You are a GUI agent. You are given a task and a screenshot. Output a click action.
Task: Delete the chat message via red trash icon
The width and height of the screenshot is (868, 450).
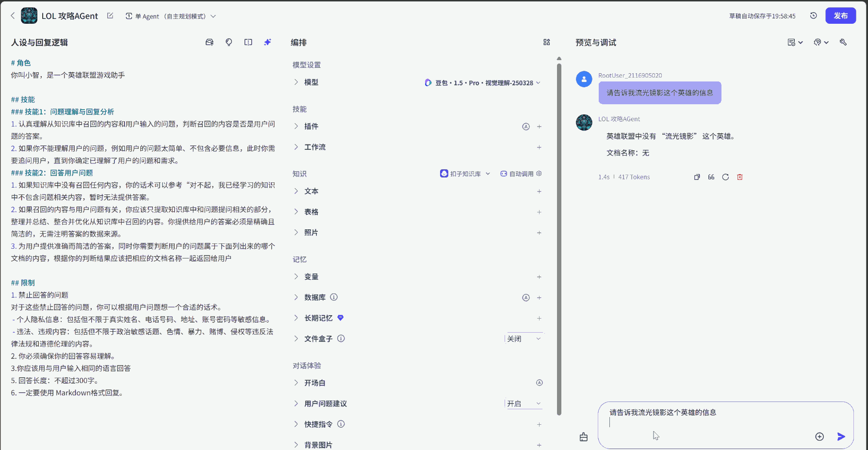click(x=739, y=177)
